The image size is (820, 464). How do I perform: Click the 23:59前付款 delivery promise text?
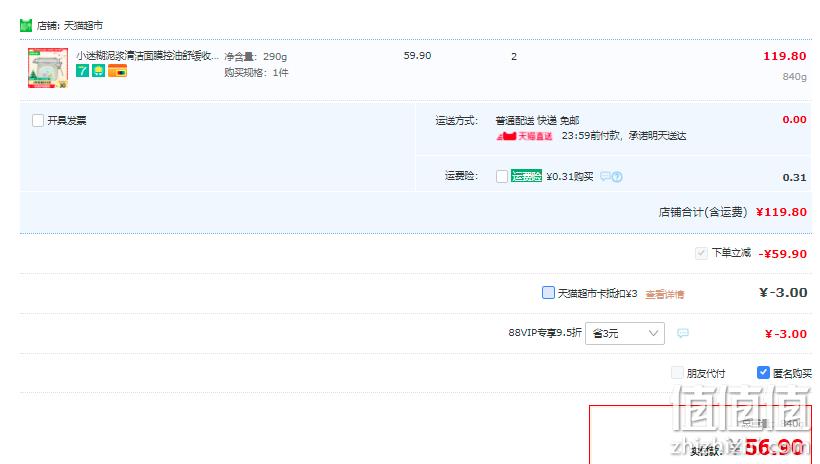click(624, 136)
